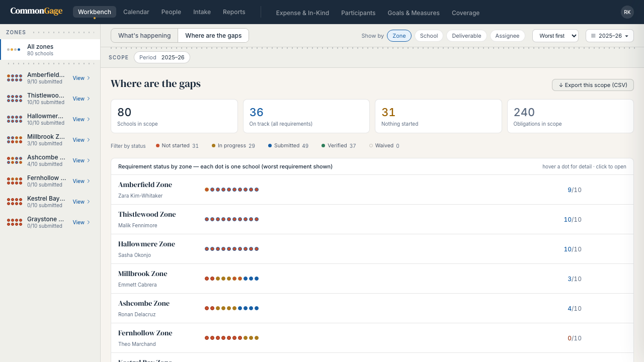
Task: Filter by Waived status
Action: pyautogui.click(x=384, y=146)
